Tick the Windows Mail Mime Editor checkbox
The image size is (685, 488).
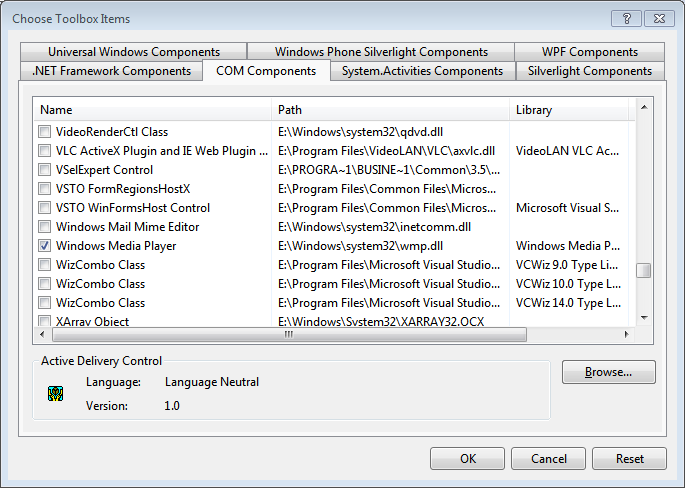coord(44,227)
